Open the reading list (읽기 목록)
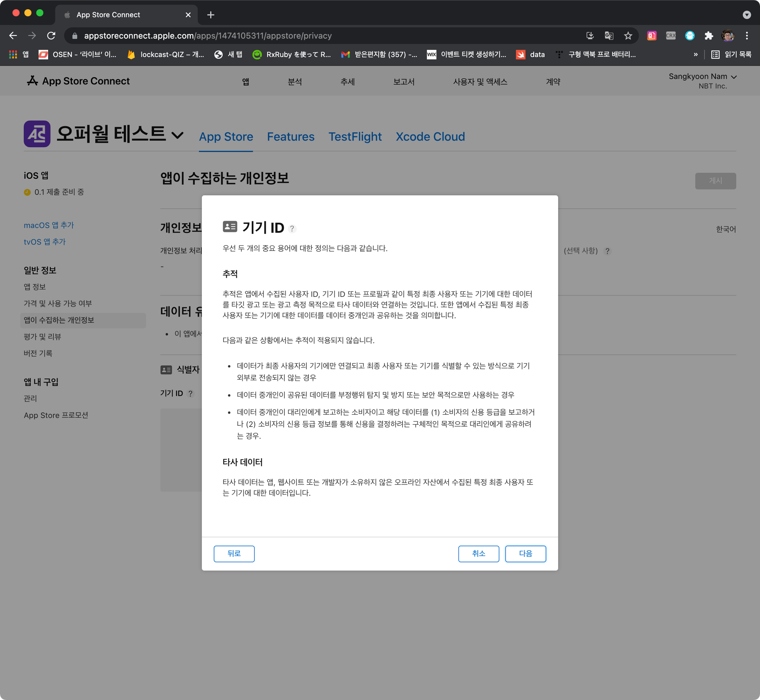760x700 pixels. click(731, 54)
